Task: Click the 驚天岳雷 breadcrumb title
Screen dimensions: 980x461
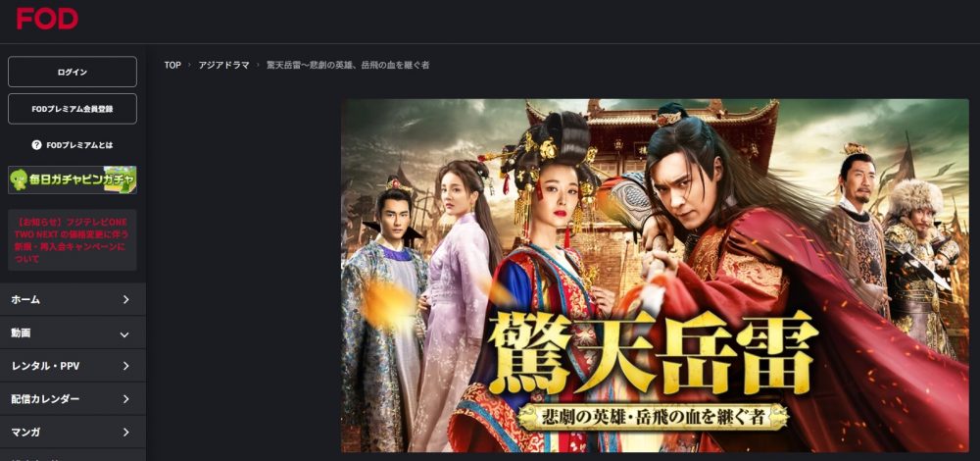Action: click(x=348, y=65)
